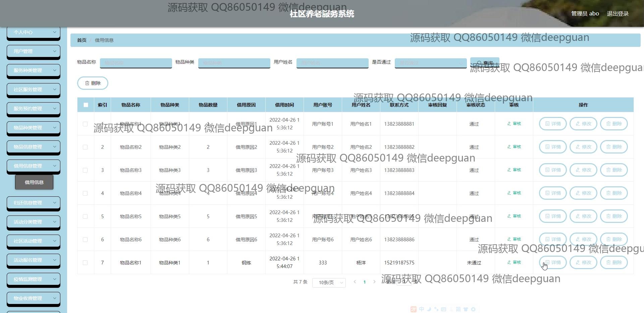
Task: Click 首页 in the breadcrumb
Action: 82,40
